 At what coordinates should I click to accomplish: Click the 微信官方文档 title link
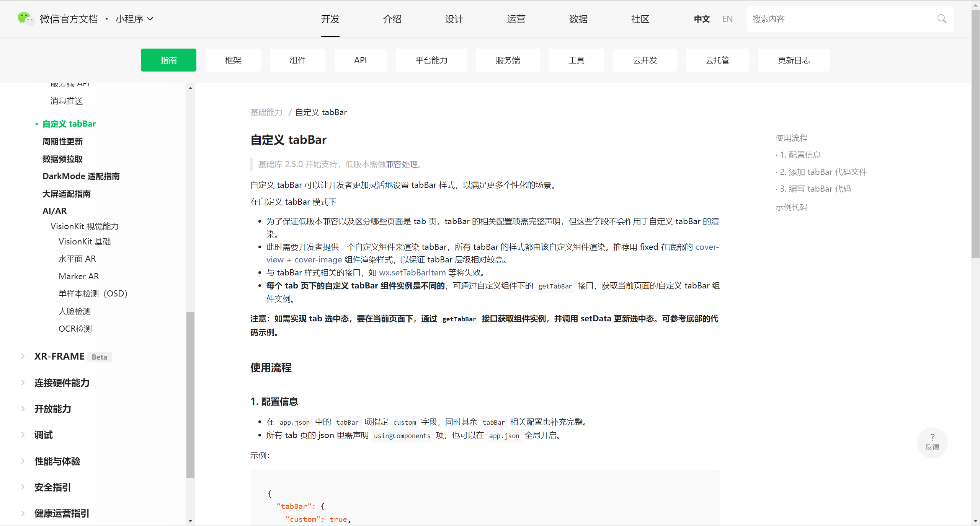pos(69,19)
